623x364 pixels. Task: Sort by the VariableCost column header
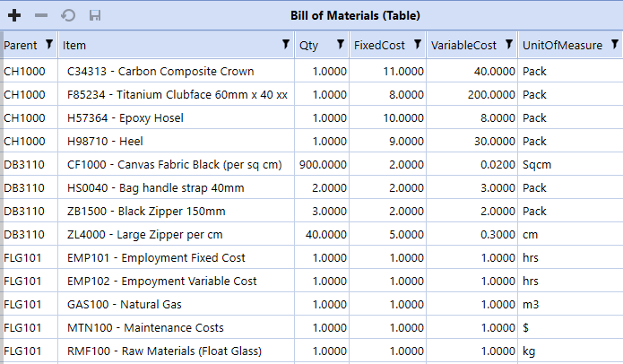tap(463, 46)
